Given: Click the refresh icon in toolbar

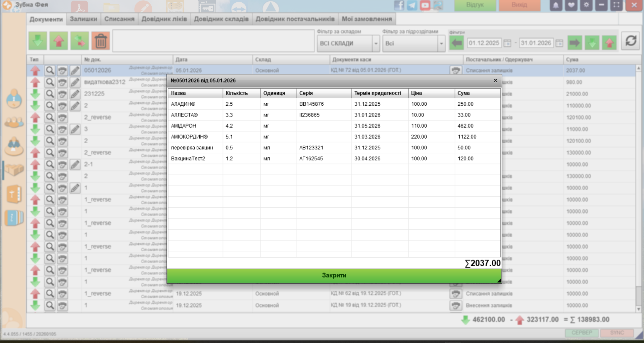Looking at the screenshot, I should 631,41.
